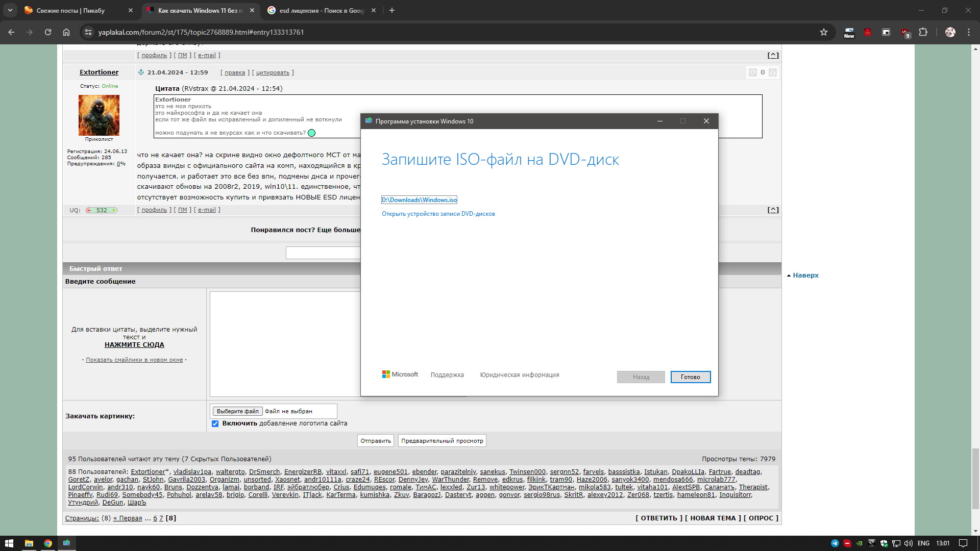Open the NVIDIA tray icon

tap(860, 543)
